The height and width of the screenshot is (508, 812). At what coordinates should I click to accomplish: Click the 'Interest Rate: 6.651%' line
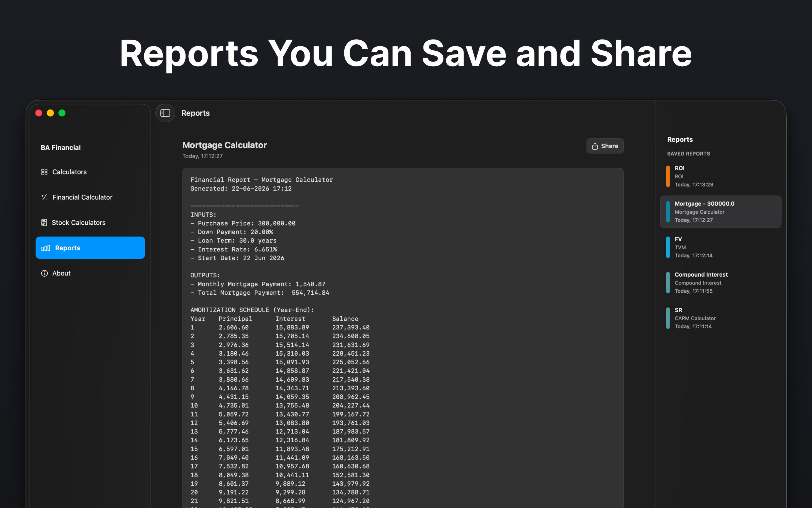click(233, 249)
